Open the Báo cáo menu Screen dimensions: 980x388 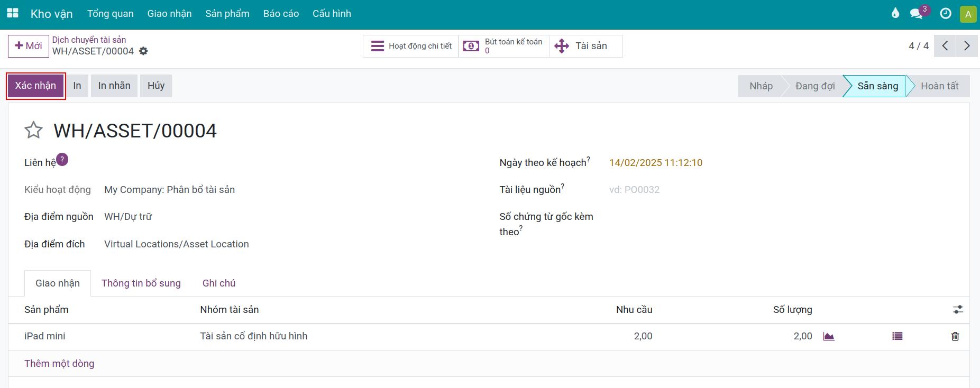pyautogui.click(x=281, y=14)
